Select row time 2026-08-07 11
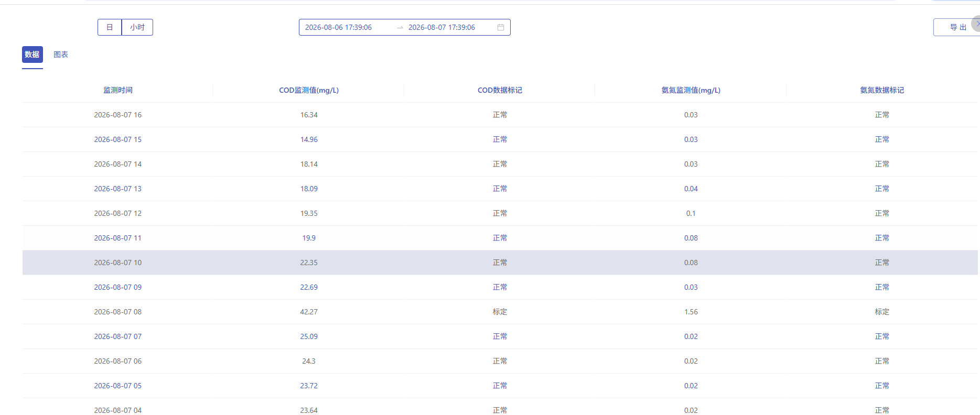The width and height of the screenshot is (980, 415). (x=118, y=238)
